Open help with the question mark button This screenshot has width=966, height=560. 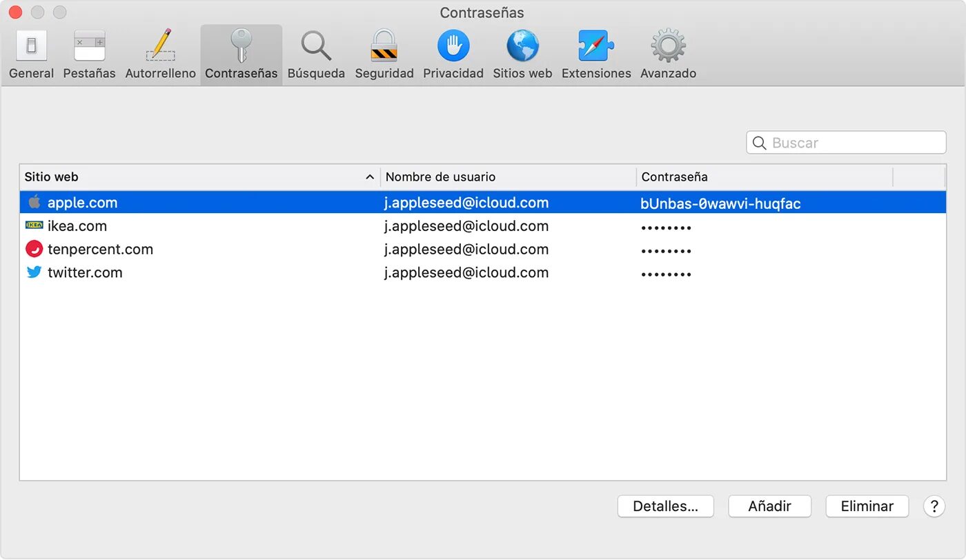tap(934, 506)
